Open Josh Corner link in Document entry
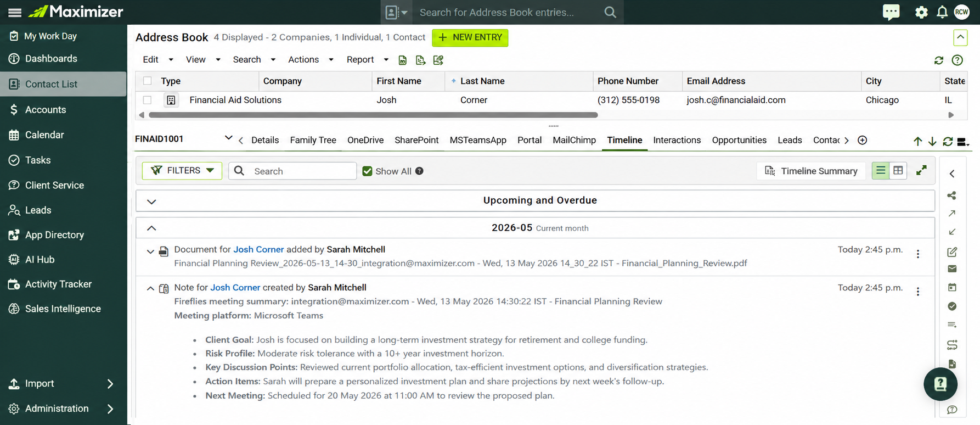 point(258,249)
